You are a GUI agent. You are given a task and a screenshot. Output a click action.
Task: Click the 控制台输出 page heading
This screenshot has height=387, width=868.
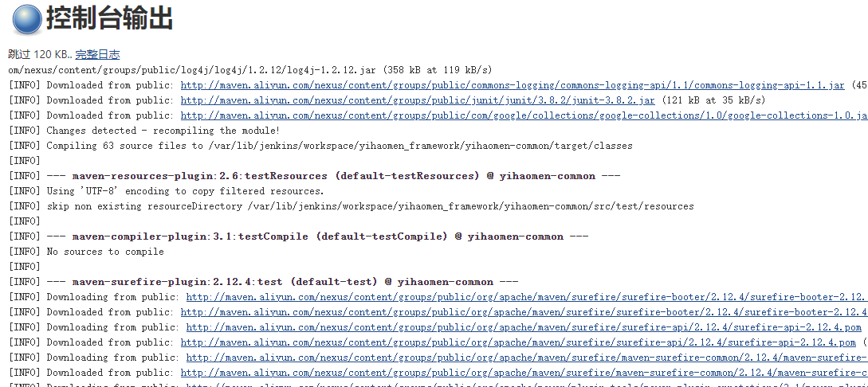(110, 18)
